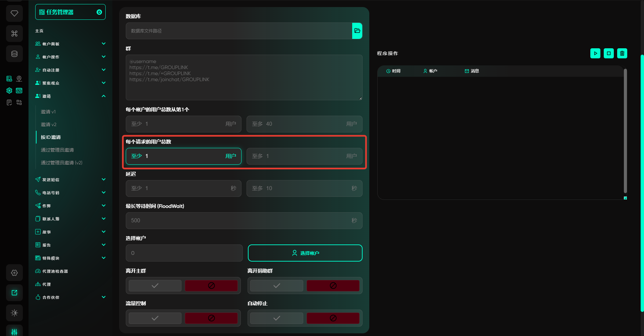Open the 邀请 v1 submenu item
The height and width of the screenshot is (336, 644).
(x=48, y=112)
